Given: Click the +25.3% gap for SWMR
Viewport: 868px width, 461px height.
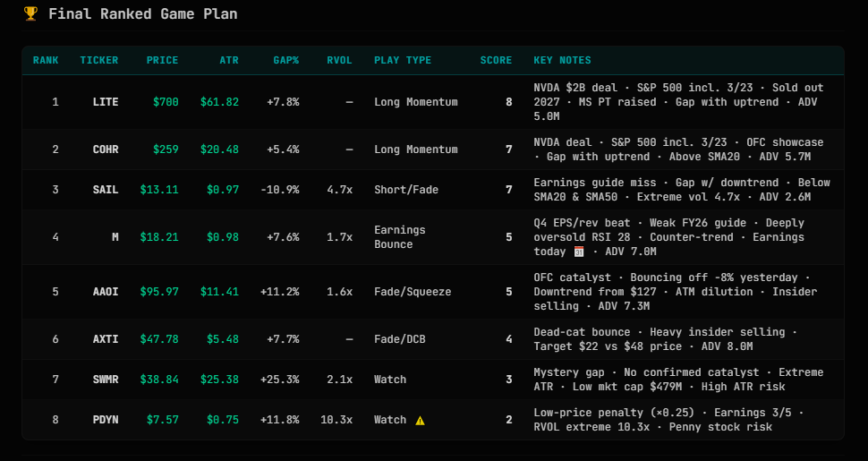Looking at the screenshot, I should tap(280, 380).
